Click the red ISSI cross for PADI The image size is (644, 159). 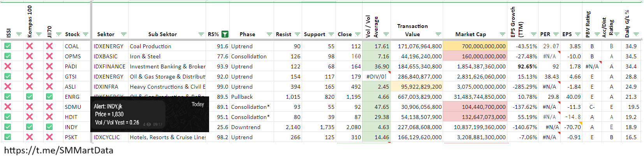coord(8,66)
